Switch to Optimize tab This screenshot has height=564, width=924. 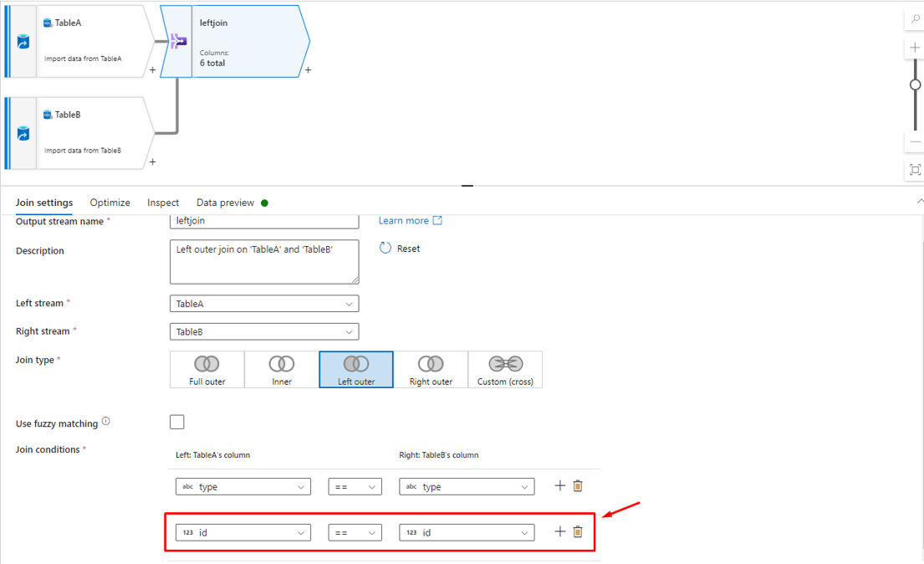coord(110,203)
